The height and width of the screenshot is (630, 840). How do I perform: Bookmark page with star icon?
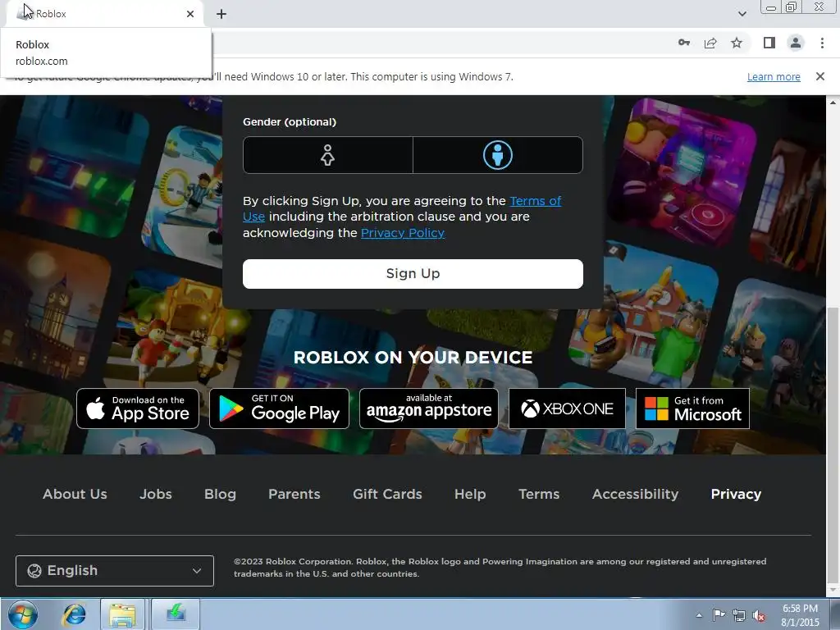click(x=737, y=43)
